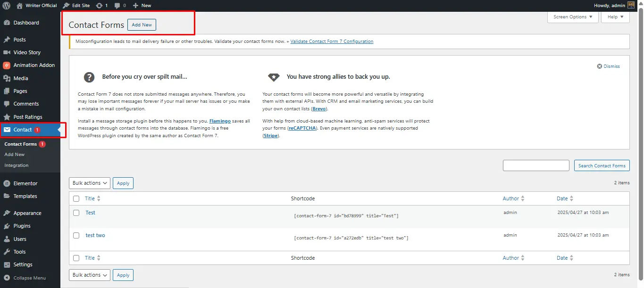644x288 pixels.
Task: Click the footer Author column label
Action: click(511, 258)
